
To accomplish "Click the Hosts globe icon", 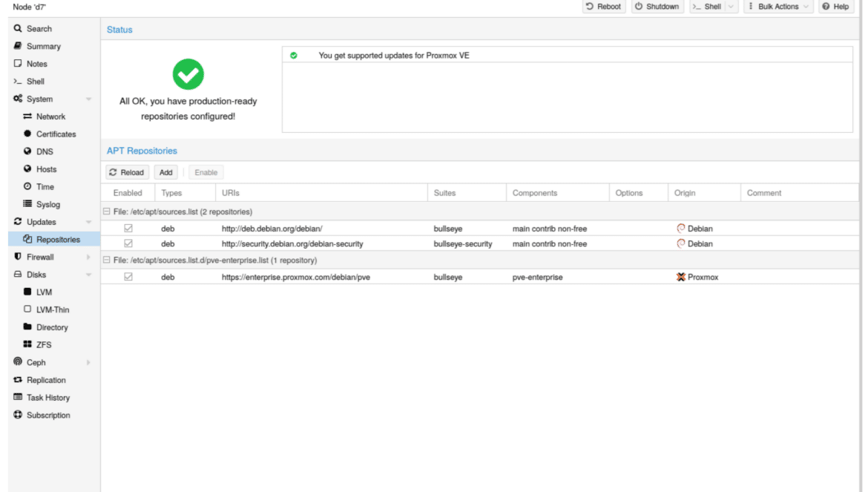I will (x=27, y=168).
